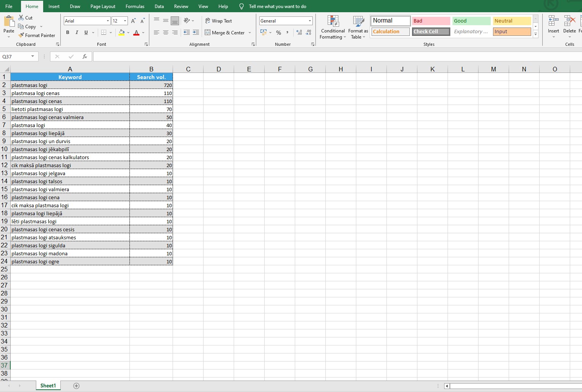The image size is (582, 392).
Task: Toggle Italic formatting
Action: coord(77,33)
